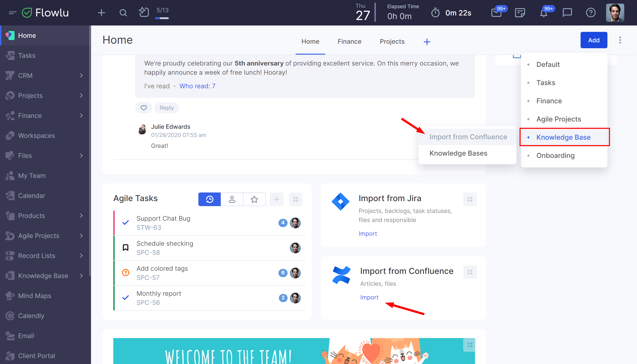
Task: Expand the Products sidebar chevron
Action: [x=81, y=215]
